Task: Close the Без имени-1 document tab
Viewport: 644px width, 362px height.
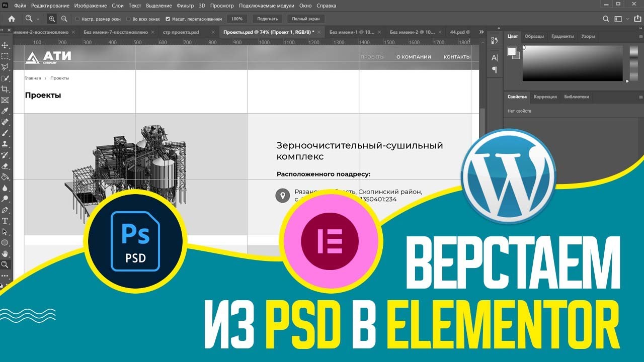Action: pyautogui.click(x=378, y=32)
